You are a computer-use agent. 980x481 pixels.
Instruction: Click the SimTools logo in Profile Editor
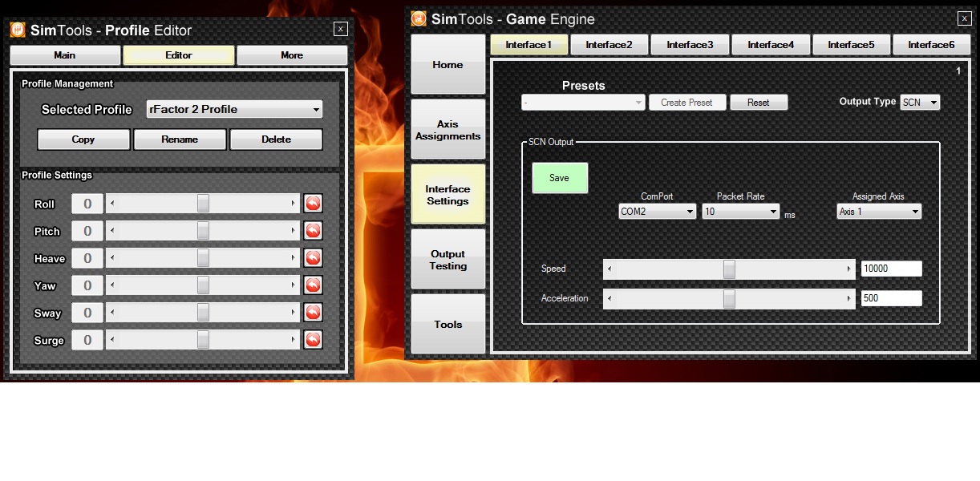pos(18,30)
